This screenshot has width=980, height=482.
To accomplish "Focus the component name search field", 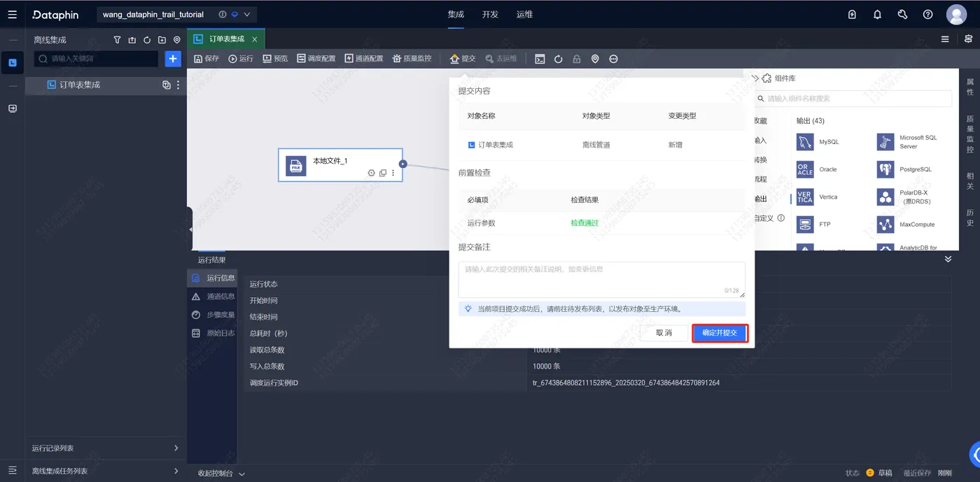I will click(x=853, y=99).
